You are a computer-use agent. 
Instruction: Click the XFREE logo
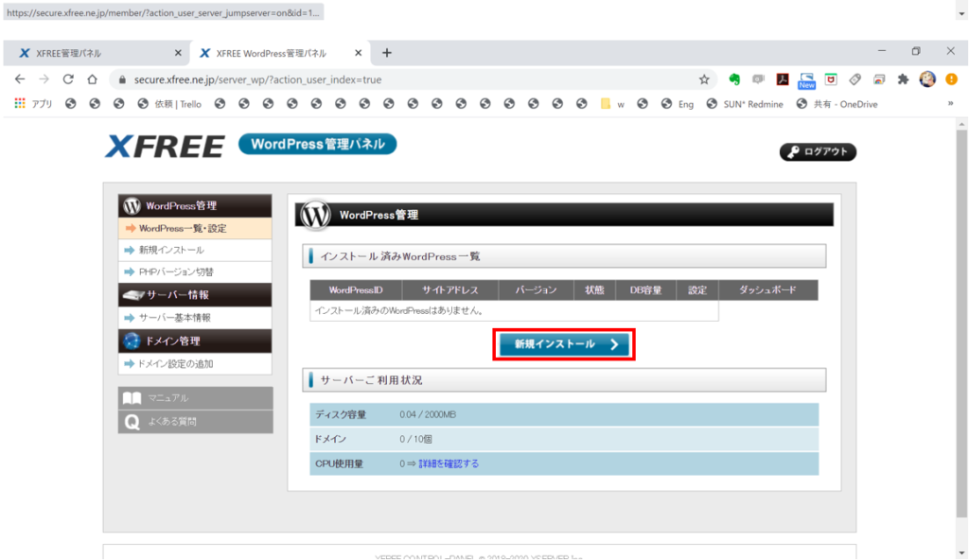(165, 147)
